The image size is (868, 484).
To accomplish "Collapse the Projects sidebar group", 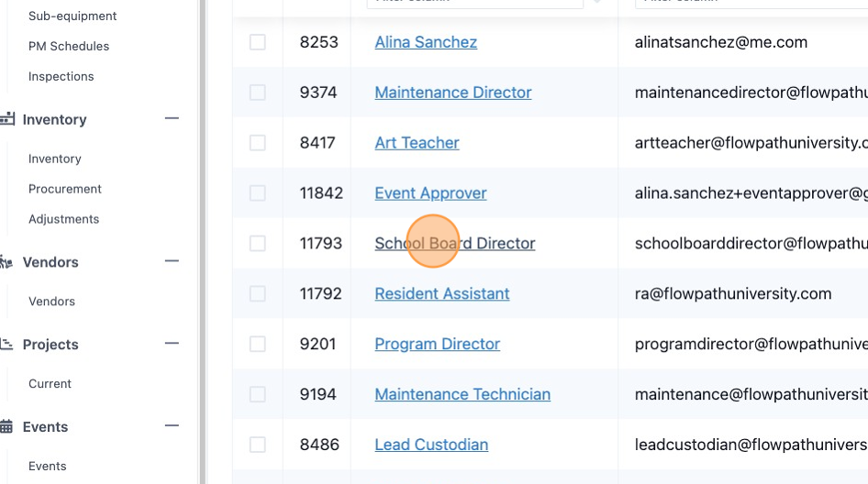I will coord(172,344).
